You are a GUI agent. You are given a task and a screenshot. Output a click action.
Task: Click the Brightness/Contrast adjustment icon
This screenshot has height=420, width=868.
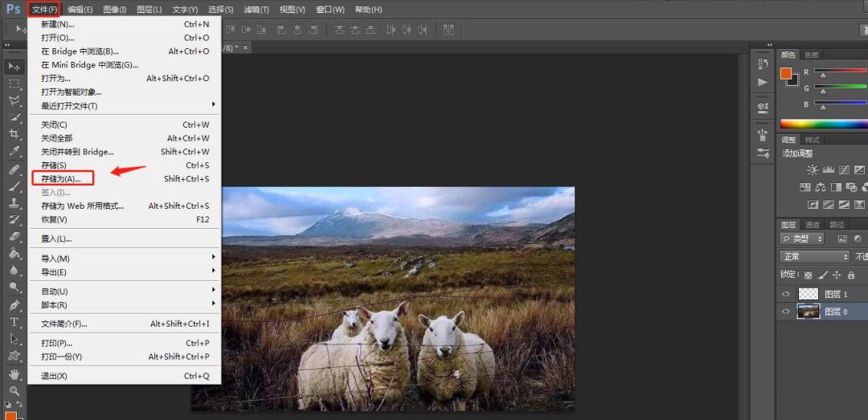pos(813,170)
